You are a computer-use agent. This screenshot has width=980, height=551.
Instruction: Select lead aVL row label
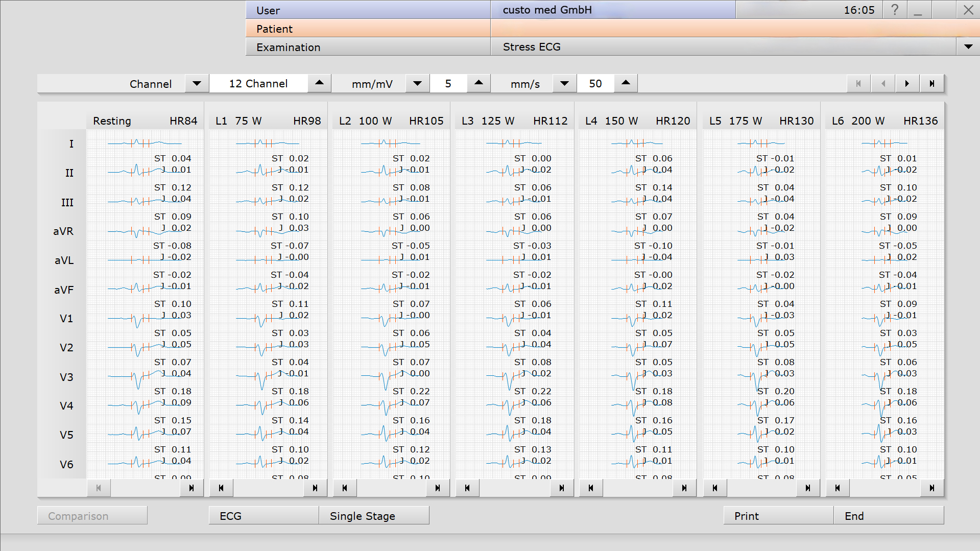click(64, 260)
